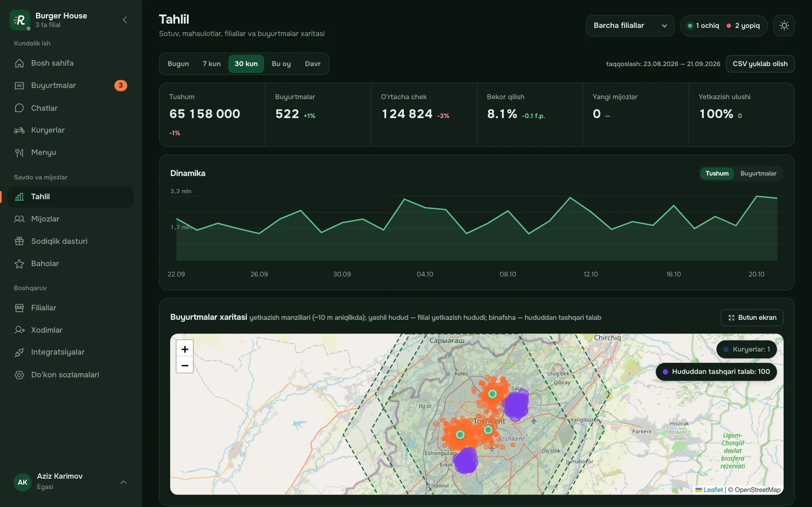The image size is (812, 507).
Task: Open the Leaflet attribution link
Action: click(x=709, y=490)
